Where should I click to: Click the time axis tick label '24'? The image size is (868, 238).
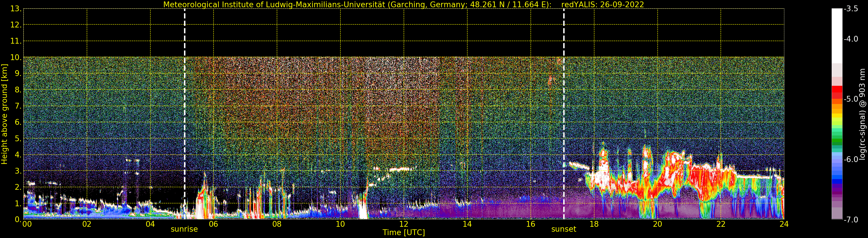pyautogui.click(x=784, y=224)
